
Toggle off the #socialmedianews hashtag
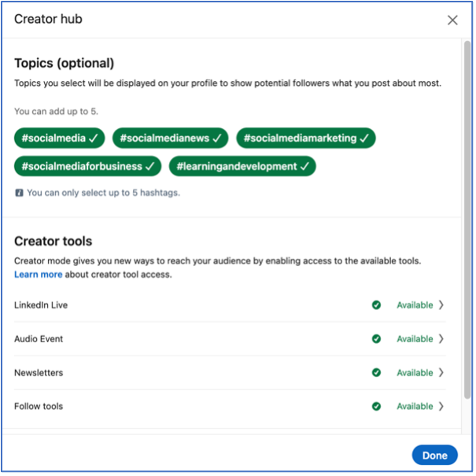coord(170,138)
